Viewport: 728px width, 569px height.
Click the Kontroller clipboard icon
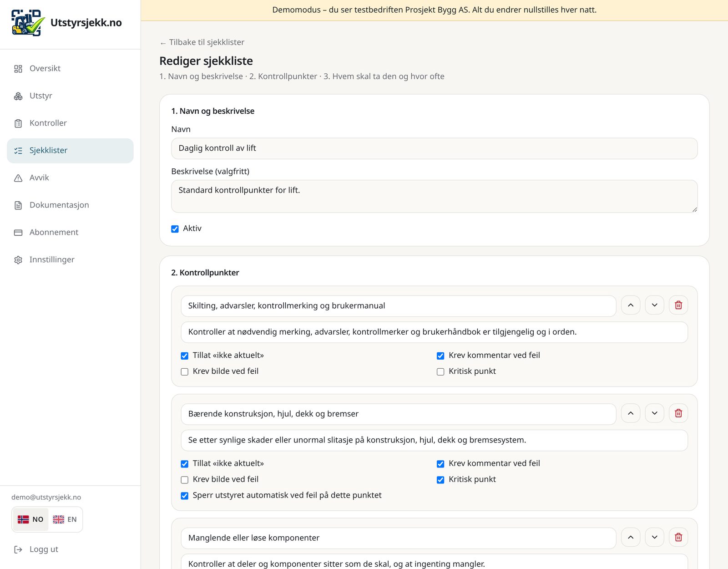18,123
